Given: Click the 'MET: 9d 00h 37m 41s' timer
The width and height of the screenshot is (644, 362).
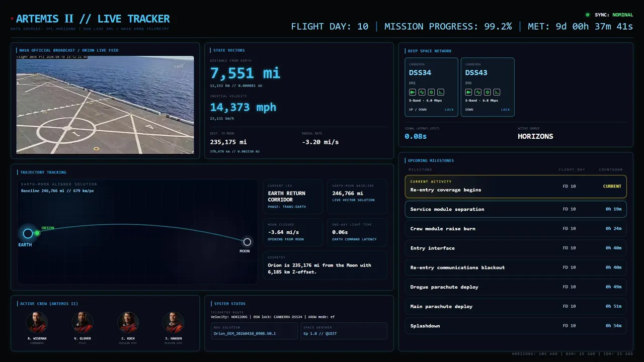Looking at the screenshot, I should [580, 26].
